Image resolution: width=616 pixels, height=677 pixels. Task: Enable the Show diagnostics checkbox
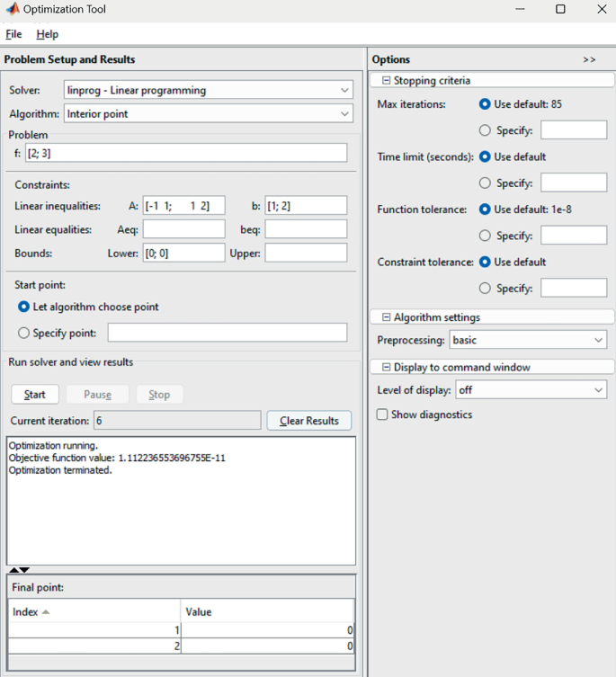pos(383,414)
